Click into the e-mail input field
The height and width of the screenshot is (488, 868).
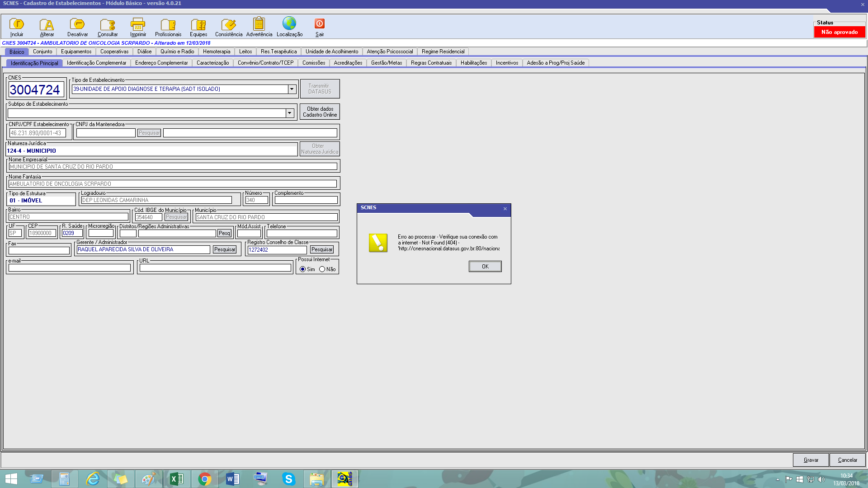coord(70,268)
